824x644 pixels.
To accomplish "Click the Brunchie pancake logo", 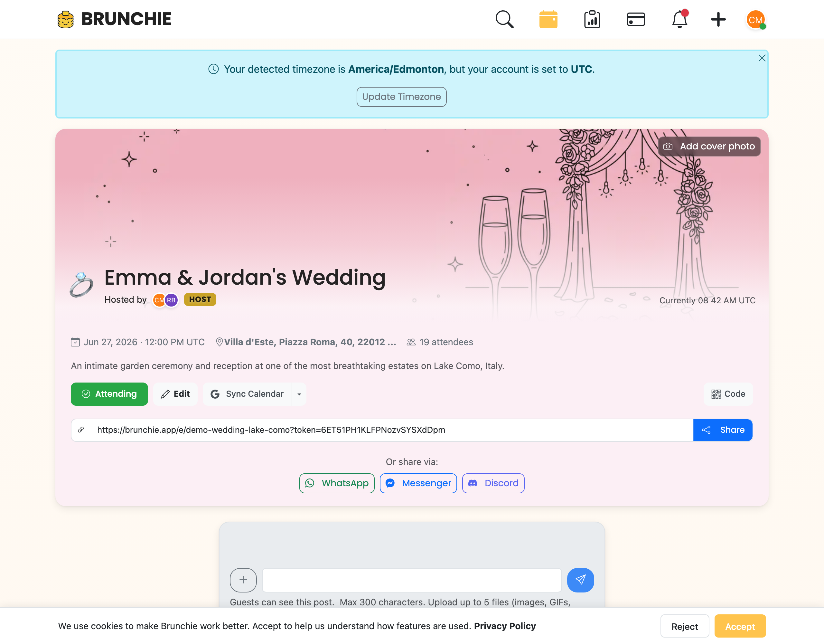I will point(66,19).
